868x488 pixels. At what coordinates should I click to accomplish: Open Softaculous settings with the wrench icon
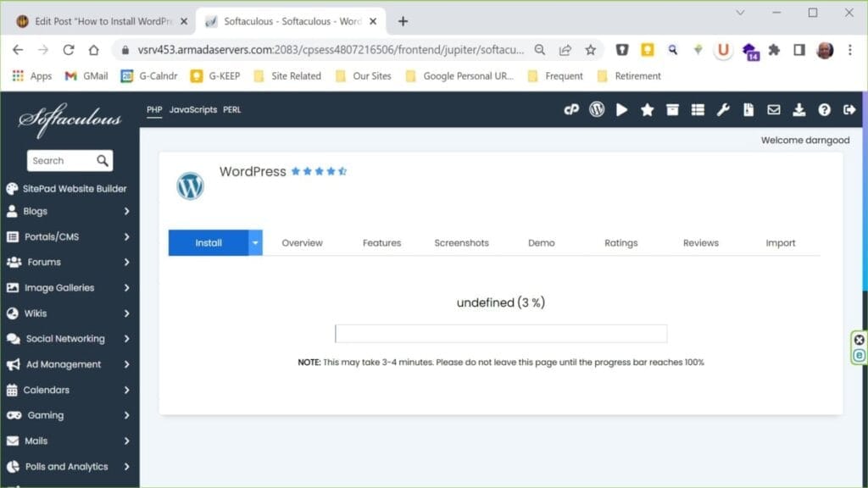pos(723,109)
